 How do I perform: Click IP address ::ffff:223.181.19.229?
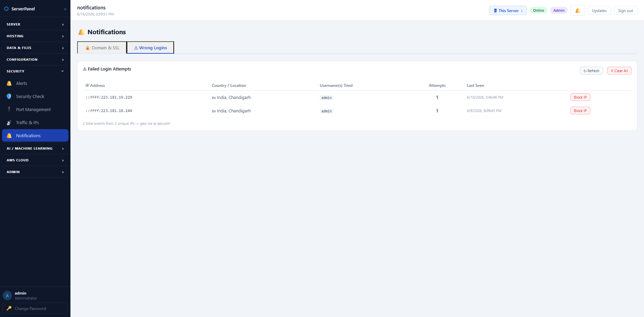109,98
